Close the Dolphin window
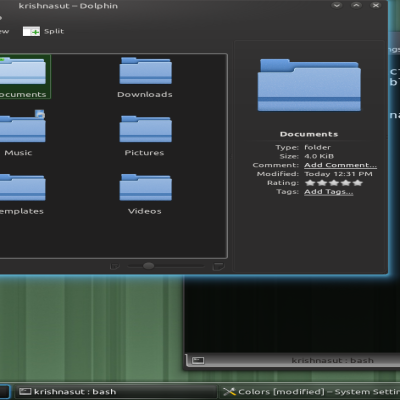This screenshot has height=400, width=400. pyautogui.click(x=376, y=5)
